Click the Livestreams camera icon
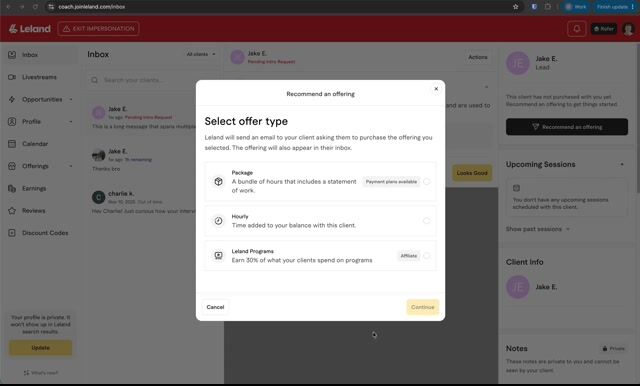This screenshot has width=640, height=386. click(12, 77)
